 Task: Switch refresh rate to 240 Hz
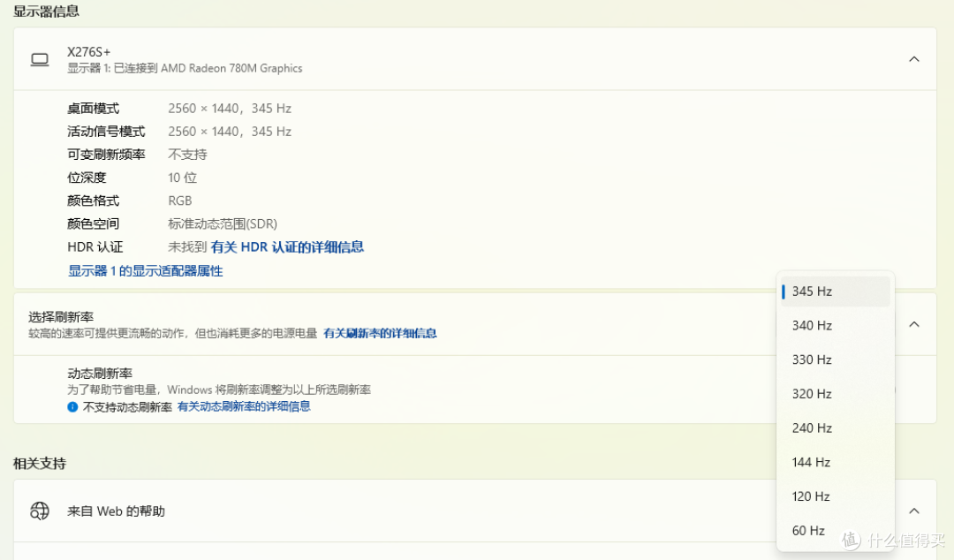[x=836, y=428]
